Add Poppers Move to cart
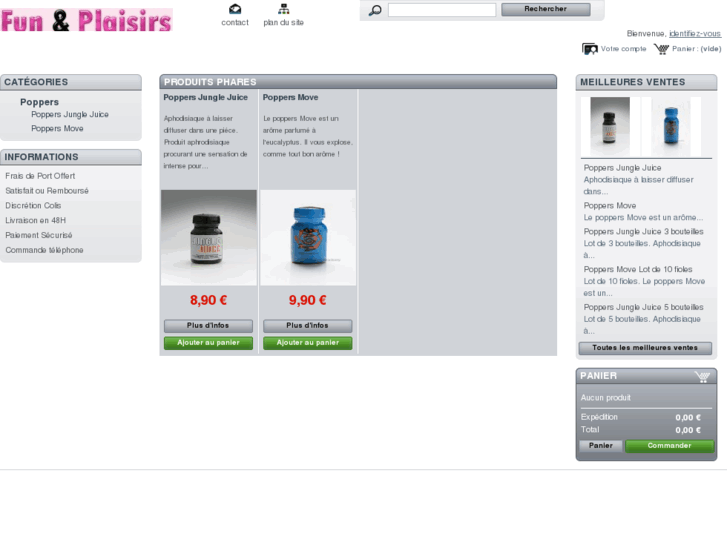727x545 pixels. click(x=307, y=343)
